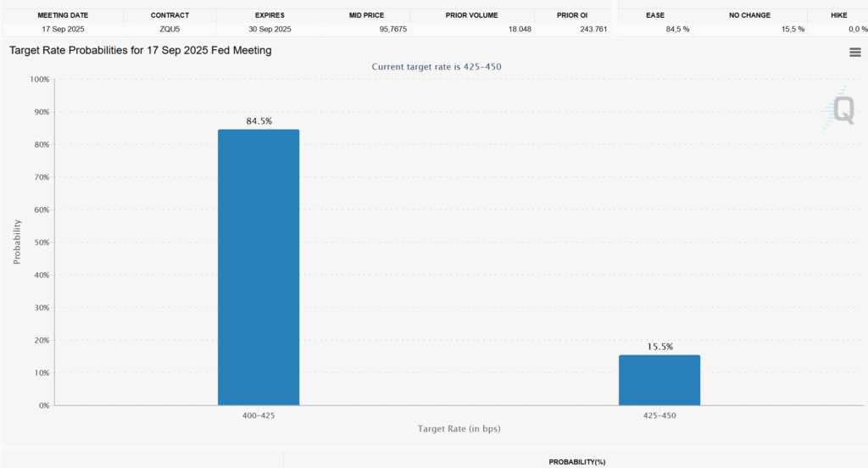The height and width of the screenshot is (468, 868).
Task: Click the ZQU5 contract cell
Action: pyautogui.click(x=170, y=30)
